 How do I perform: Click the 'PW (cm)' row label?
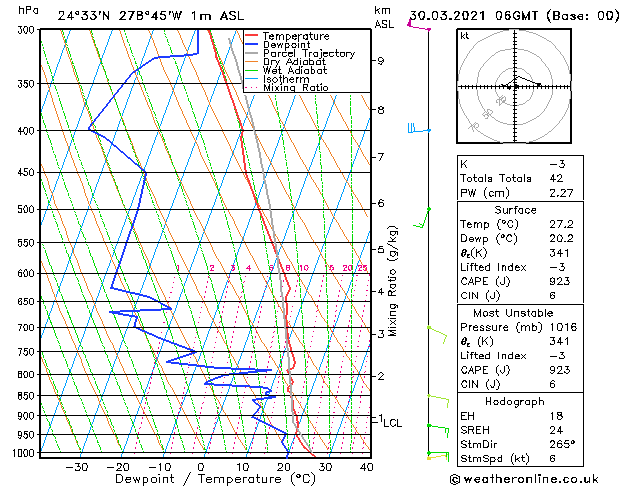485,193
